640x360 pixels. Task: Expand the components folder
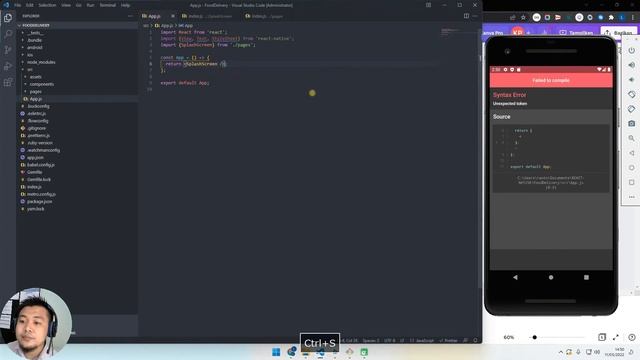(42, 84)
